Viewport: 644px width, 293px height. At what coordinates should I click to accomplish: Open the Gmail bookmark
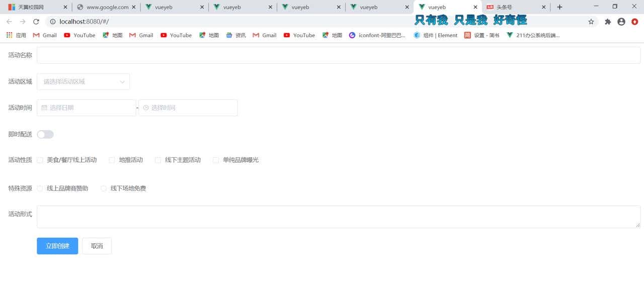click(x=44, y=35)
